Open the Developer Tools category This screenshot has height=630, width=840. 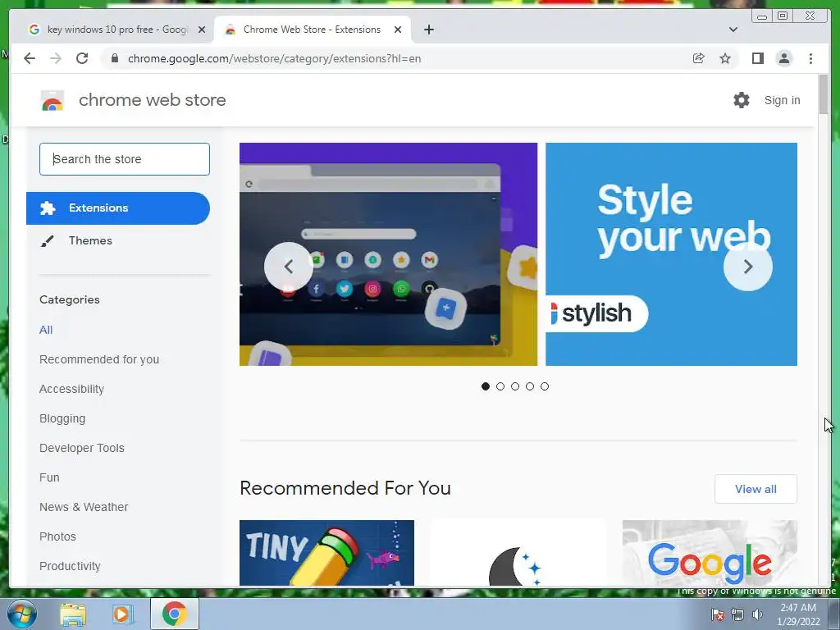coord(82,448)
